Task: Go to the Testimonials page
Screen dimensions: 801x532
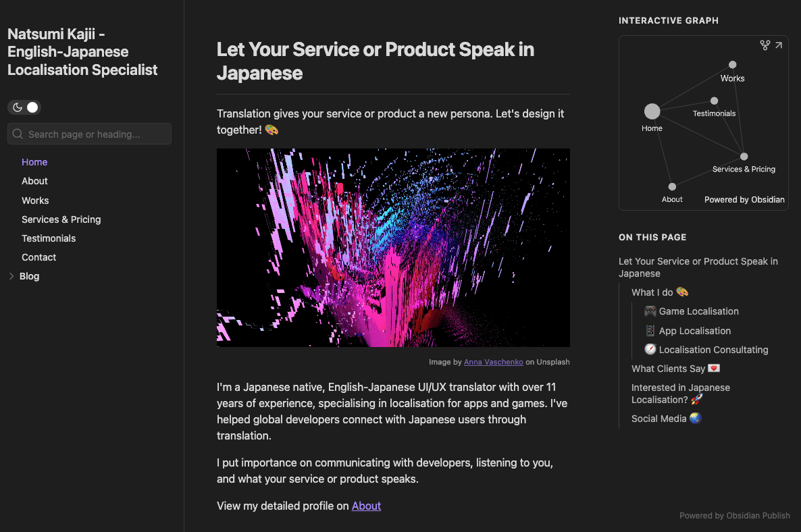Action: click(49, 238)
